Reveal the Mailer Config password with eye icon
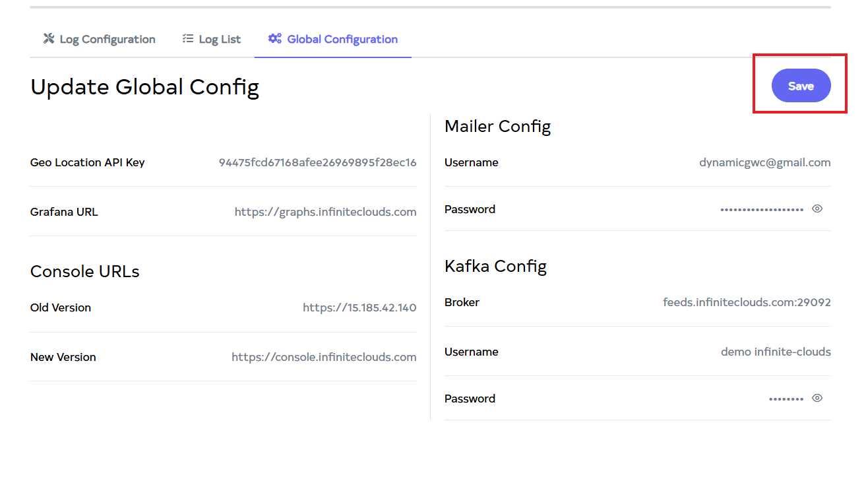Screen dimensions: 868x483 point(817,209)
